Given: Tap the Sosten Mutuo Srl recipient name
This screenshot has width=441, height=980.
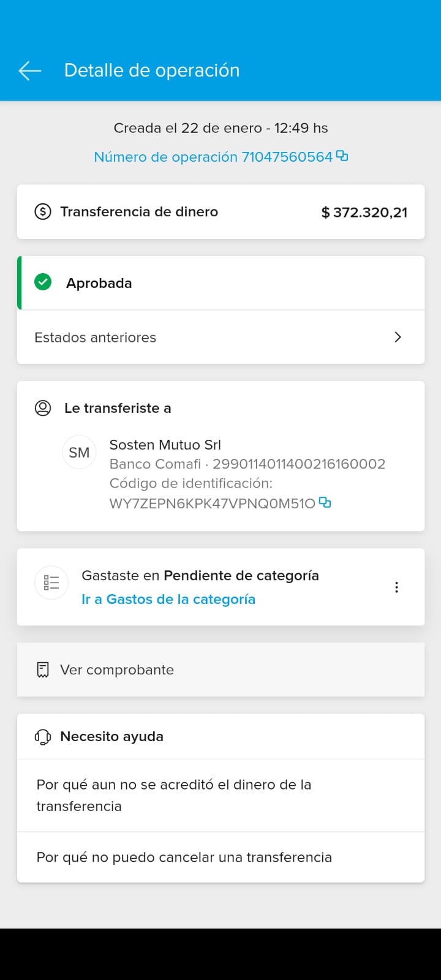Looking at the screenshot, I should (x=165, y=445).
